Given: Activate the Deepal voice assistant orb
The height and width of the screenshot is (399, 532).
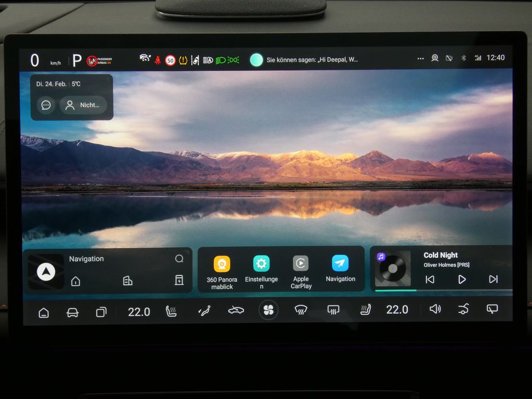Looking at the screenshot, I should click(256, 60).
